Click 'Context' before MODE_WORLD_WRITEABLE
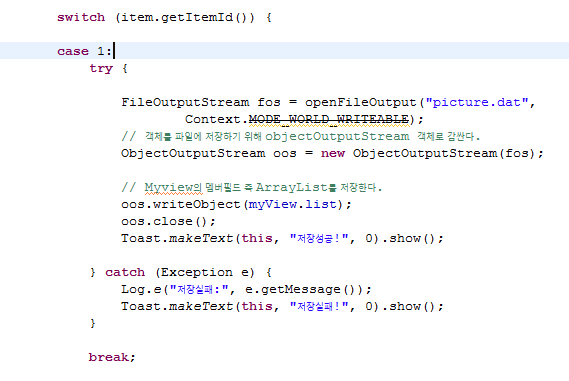Screen dimensions: 569x381 click(213, 119)
